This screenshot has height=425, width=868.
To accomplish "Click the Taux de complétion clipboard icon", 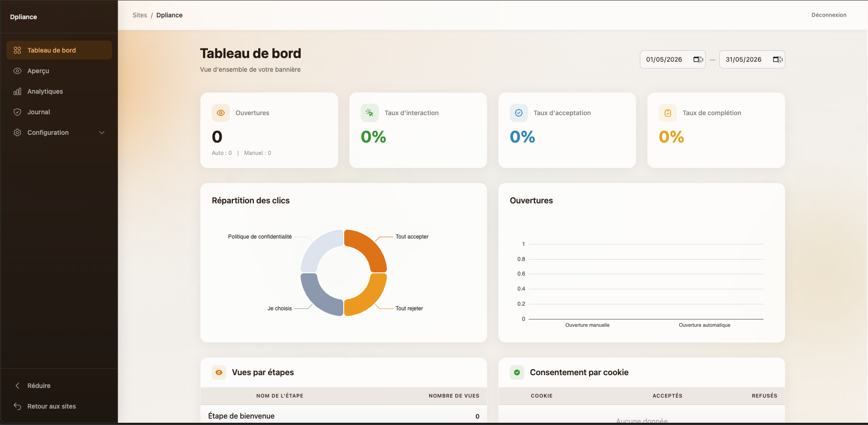I will click(x=668, y=113).
